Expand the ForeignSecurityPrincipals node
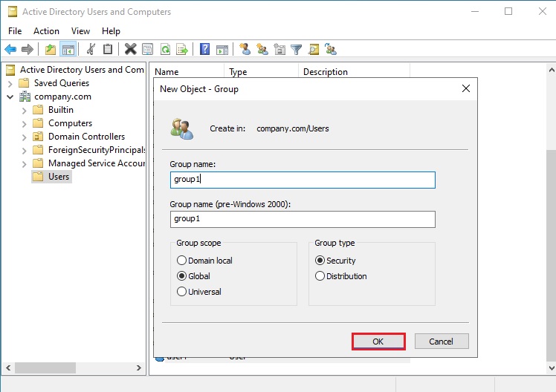This screenshot has height=392, width=556. point(24,151)
